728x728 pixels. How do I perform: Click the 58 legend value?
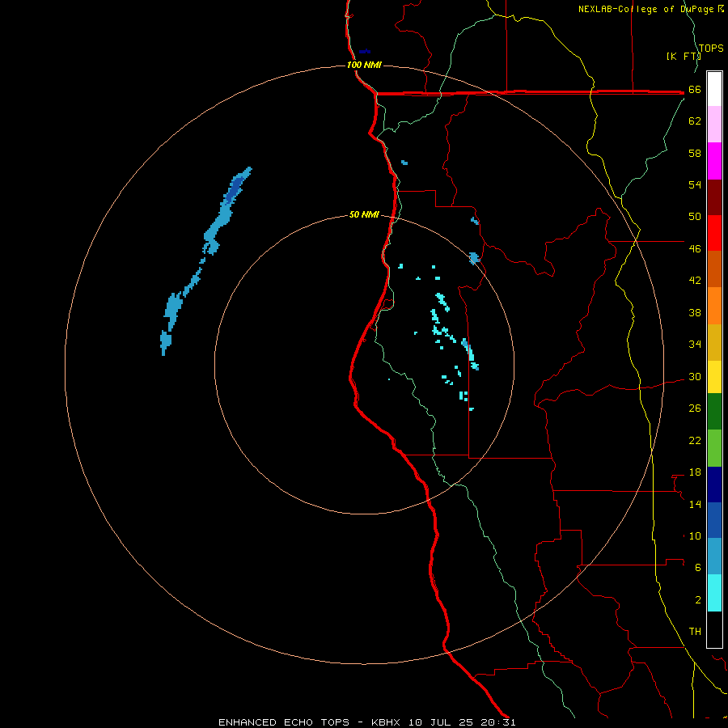click(695, 153)
